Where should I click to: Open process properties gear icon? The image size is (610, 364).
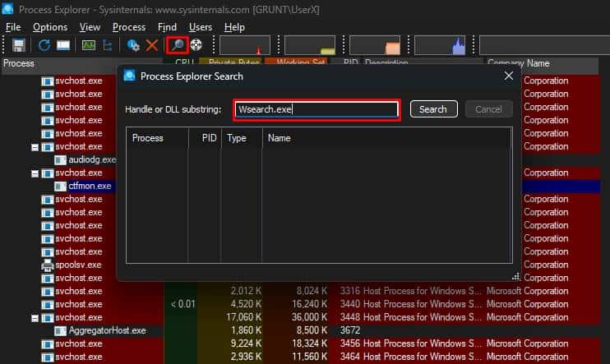point(133,45)
